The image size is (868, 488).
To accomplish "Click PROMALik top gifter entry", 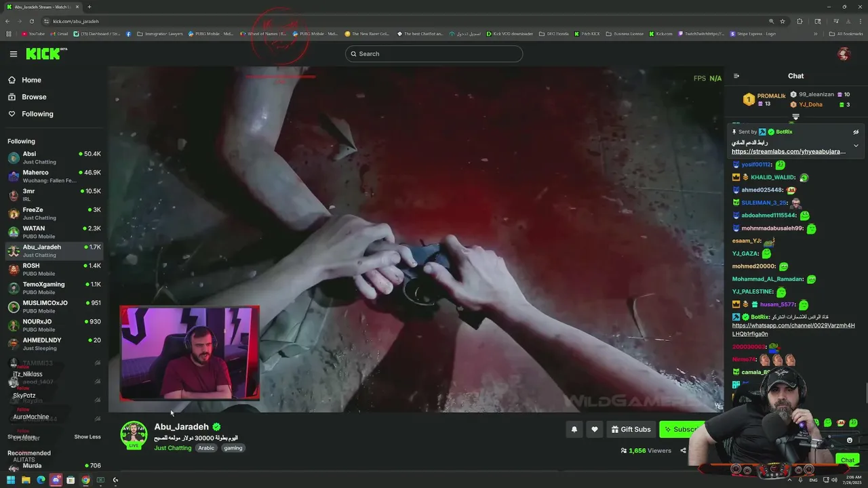I will pyautogui.click(x=764, y=100).
